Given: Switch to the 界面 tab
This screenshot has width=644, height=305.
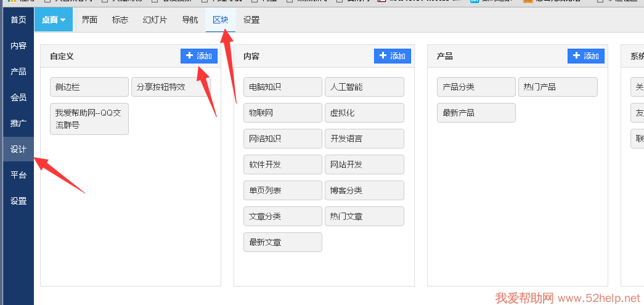Looking at the screenshot, I should (89, 20).
